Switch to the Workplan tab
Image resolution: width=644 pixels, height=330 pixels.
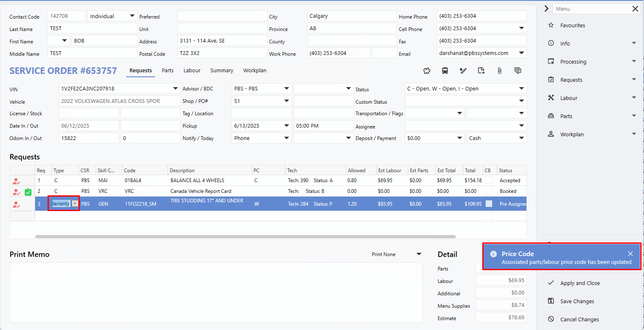[x=254, y=71]
